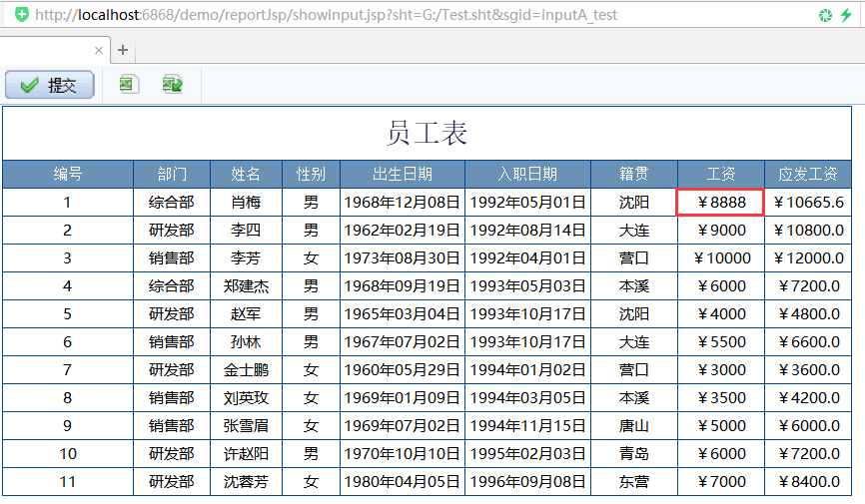
Task: Click the 部门 column header
Action: click(172, 175)
